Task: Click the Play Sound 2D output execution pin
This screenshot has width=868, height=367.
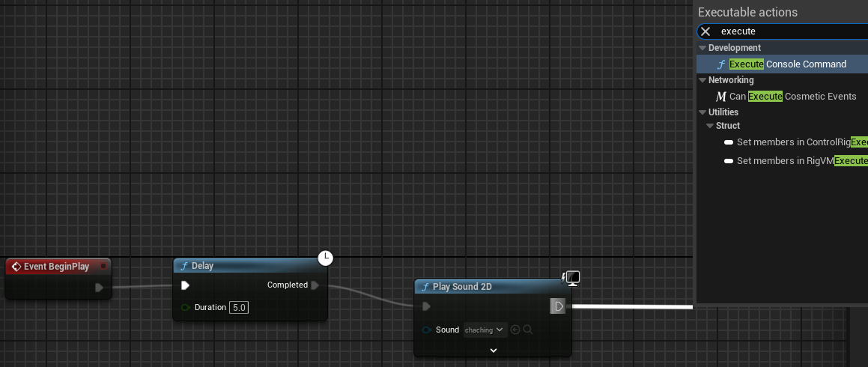Action: tap(557, 306)
